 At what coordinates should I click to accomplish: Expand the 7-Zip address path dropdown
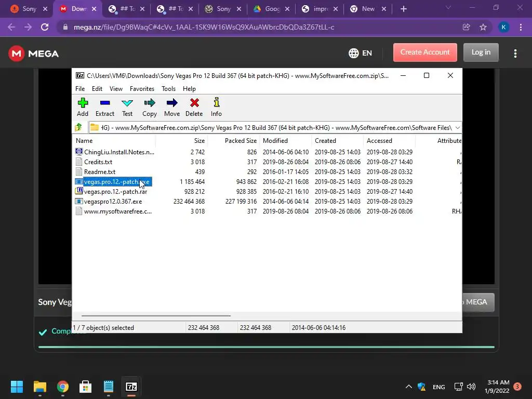[457, 128]
